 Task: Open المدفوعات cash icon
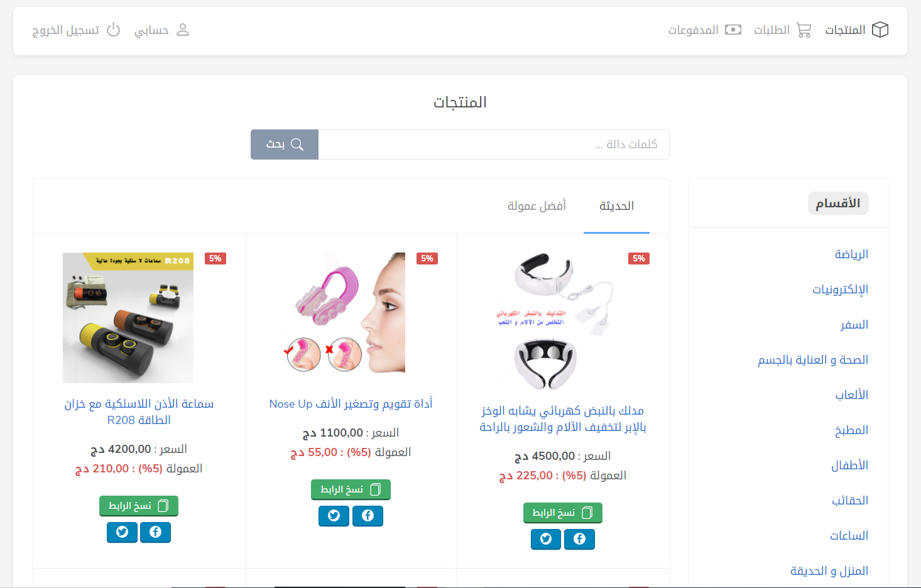[x=733, y=30]
